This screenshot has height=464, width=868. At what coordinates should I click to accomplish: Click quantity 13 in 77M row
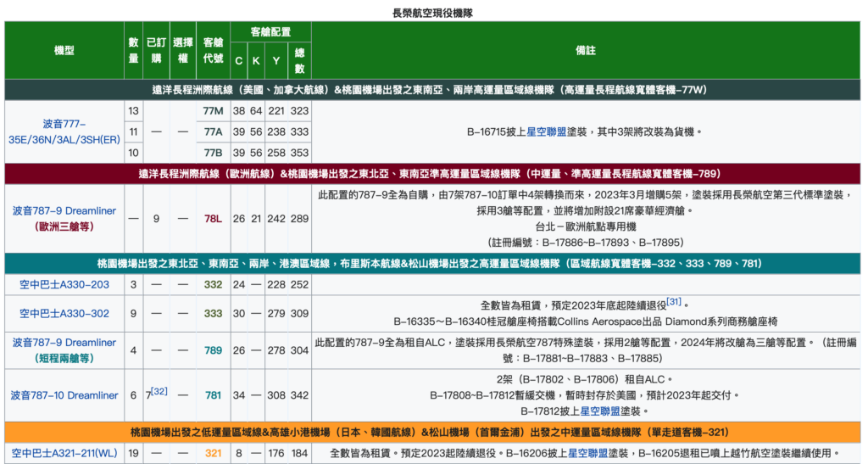pyautogui.click(x=133, y=111)
